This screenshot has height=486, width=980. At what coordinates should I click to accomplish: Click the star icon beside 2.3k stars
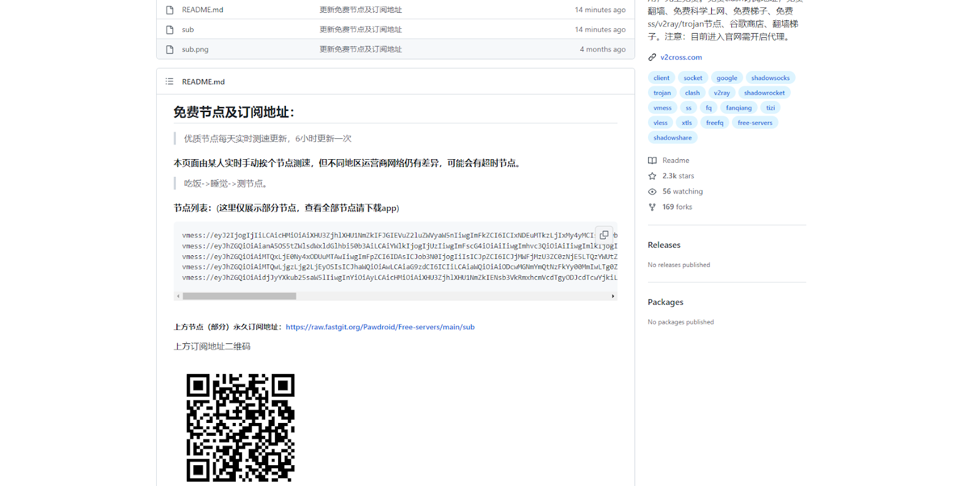[x=652, y=176]
